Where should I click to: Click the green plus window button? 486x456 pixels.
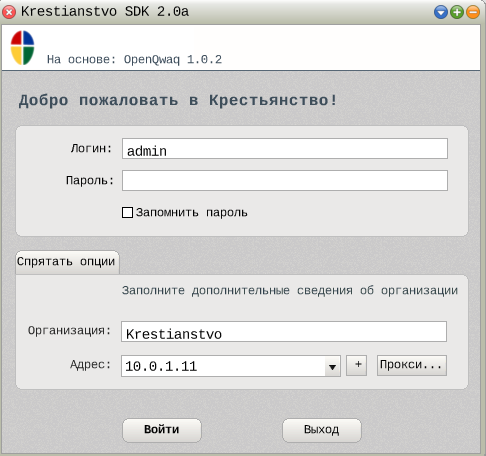pyautogui.click(x=457, y=12)
